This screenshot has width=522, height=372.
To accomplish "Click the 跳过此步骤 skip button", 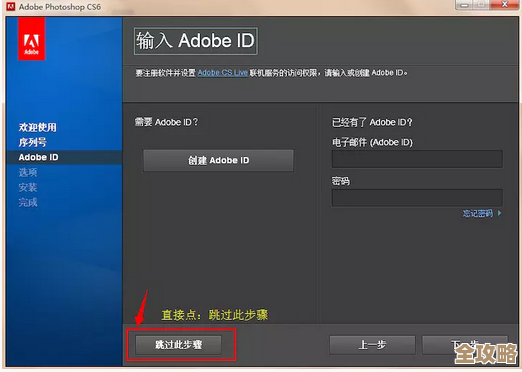I will tap(178, 344).
